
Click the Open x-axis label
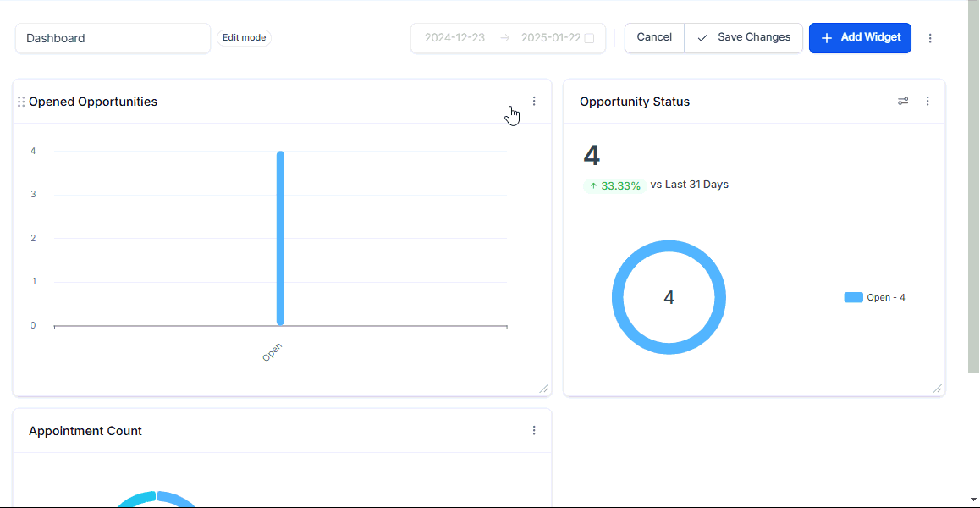[272, 351]
